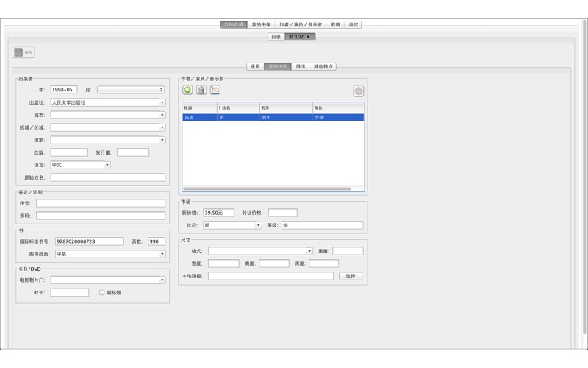Click the 高度 height input field
This screenshot has height=368, width=588.
point(274,263)
